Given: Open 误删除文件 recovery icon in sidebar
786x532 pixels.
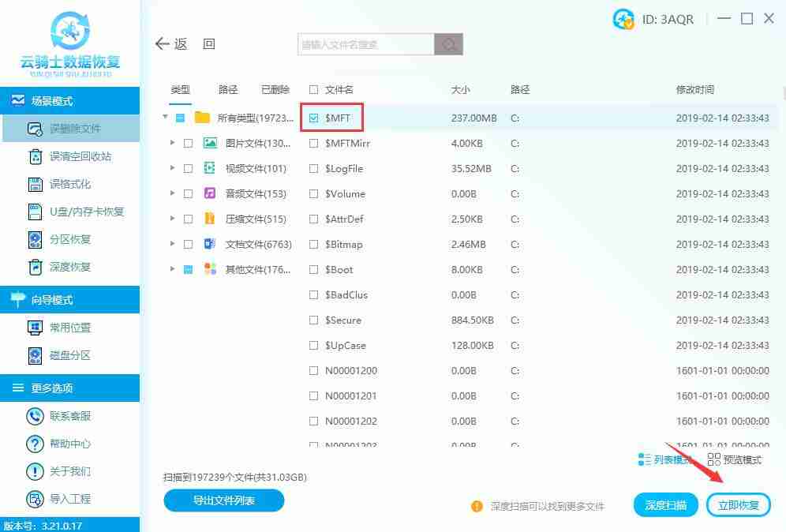Looking at the screenshot, I should pos(35,129).
